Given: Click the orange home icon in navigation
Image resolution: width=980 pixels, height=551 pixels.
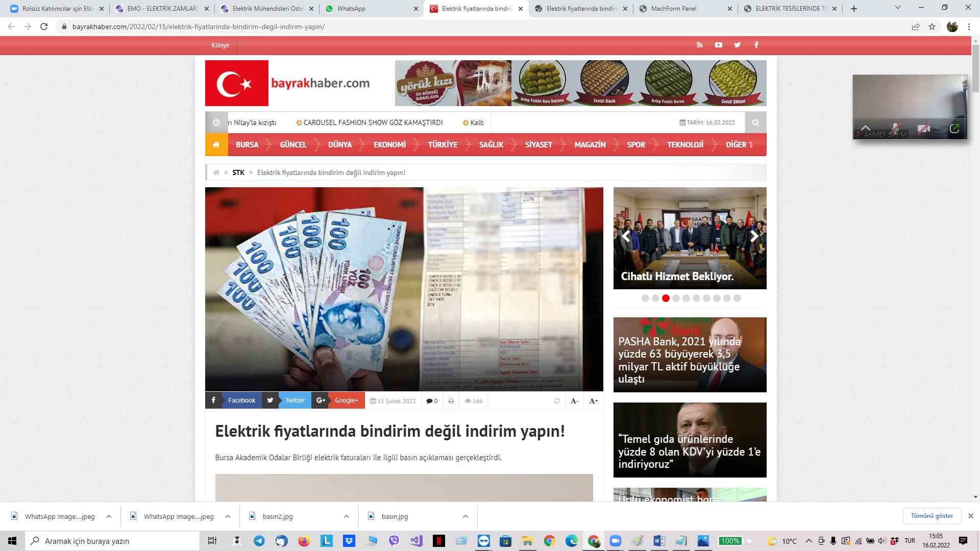Looking at the screenshot, I should (216, 144).
